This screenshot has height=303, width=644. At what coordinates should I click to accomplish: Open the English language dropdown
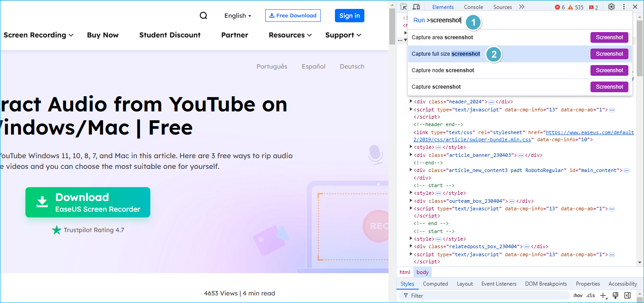[x=238, y=16]
